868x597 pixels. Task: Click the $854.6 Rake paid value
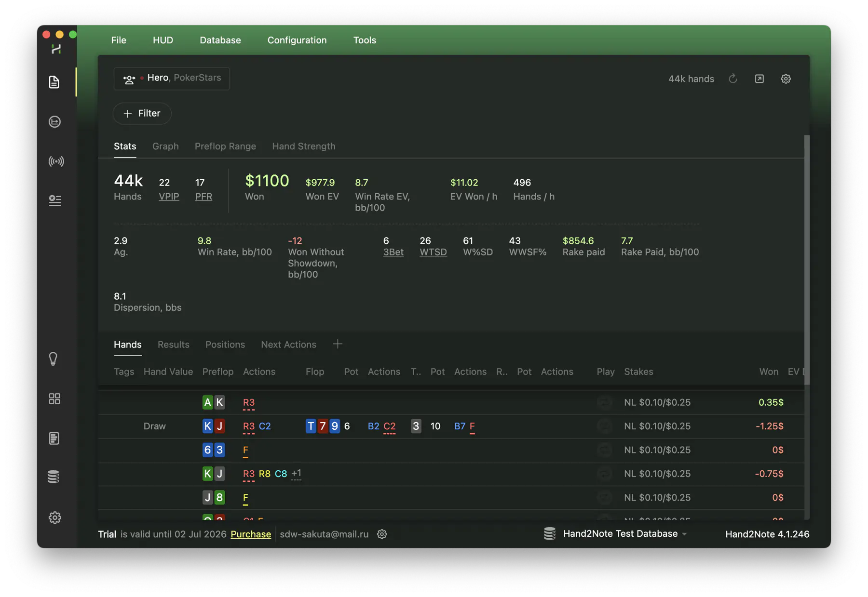pyautogui.click(x=578, y=240)
